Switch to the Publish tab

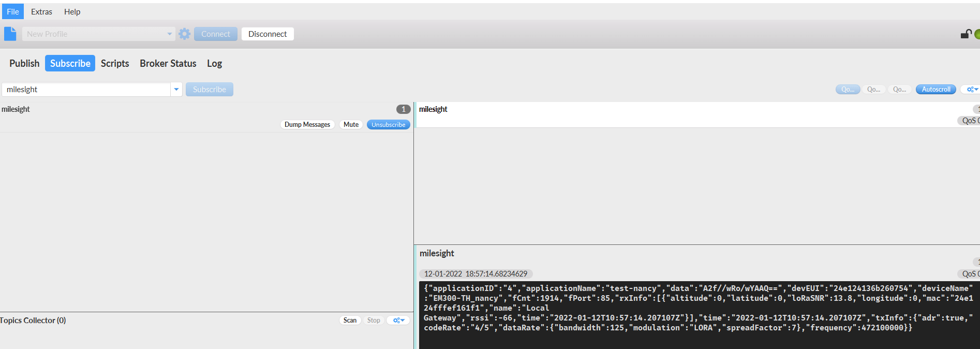24,63
